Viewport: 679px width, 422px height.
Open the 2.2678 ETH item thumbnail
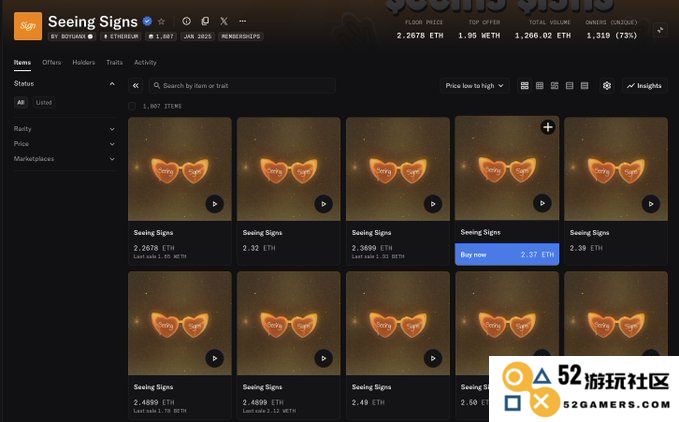click(180, 169)
